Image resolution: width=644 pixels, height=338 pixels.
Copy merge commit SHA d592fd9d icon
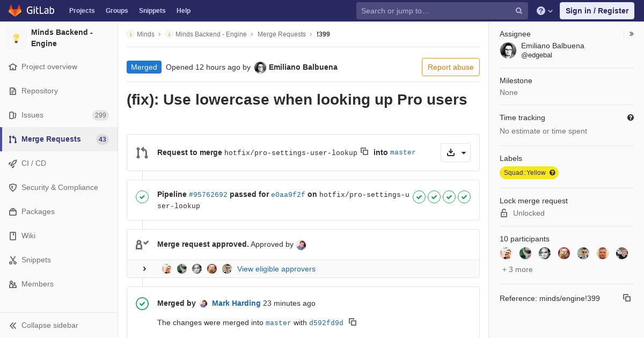(353, 322)
